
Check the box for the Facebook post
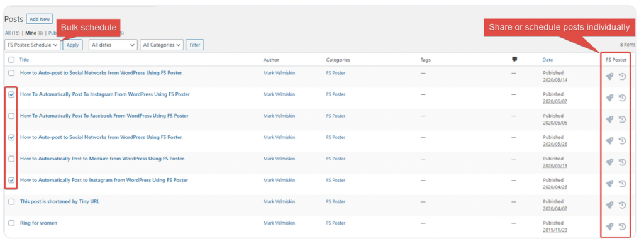coord(11,116)
